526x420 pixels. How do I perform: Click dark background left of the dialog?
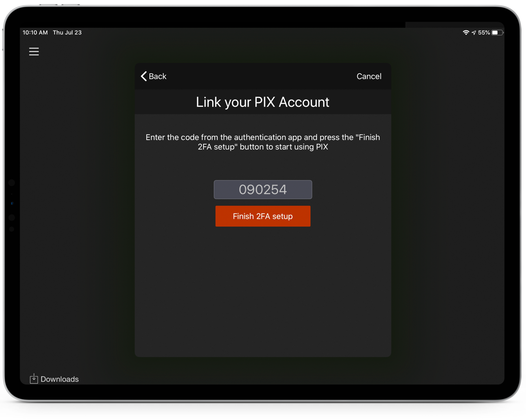(77, 210)
